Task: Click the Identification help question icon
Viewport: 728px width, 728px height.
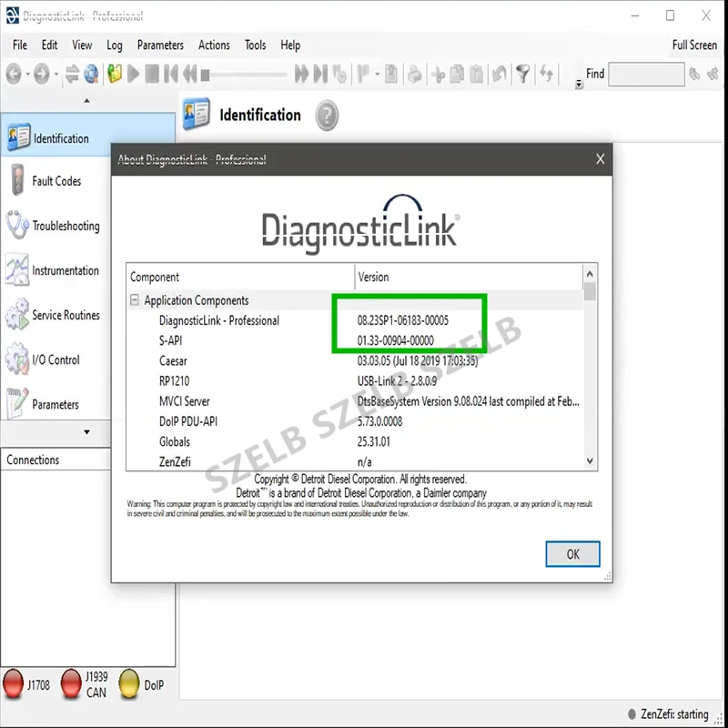Action: tap(327, 116)
